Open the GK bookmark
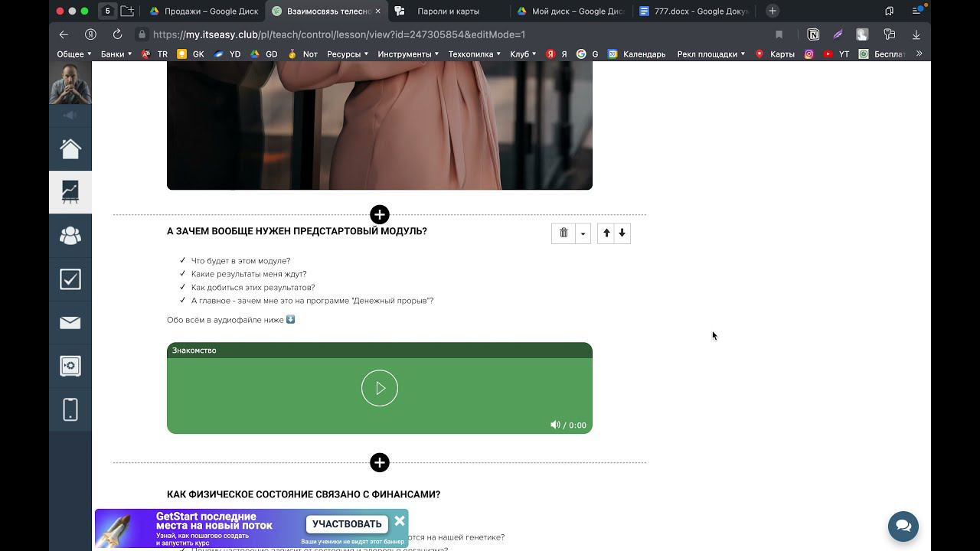This screenshot has width=980, height=551. pyautogui.click(x=190, y=54)
